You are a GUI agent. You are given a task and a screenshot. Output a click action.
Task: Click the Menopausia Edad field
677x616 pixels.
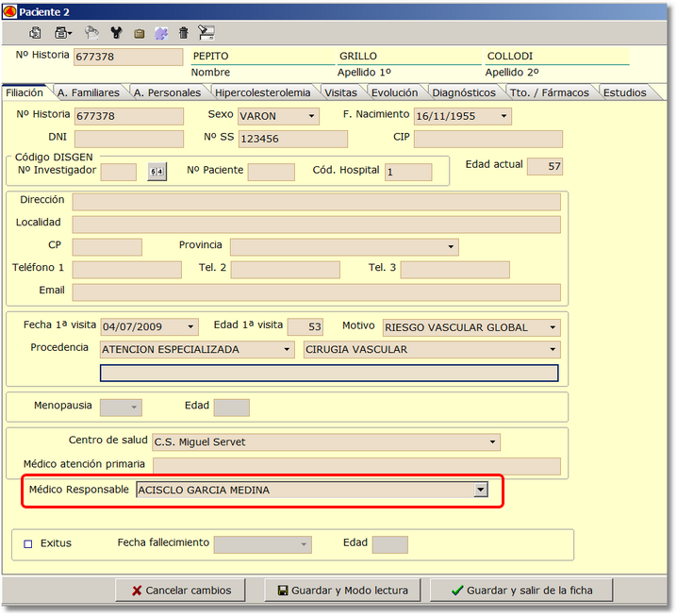[232, 408]
